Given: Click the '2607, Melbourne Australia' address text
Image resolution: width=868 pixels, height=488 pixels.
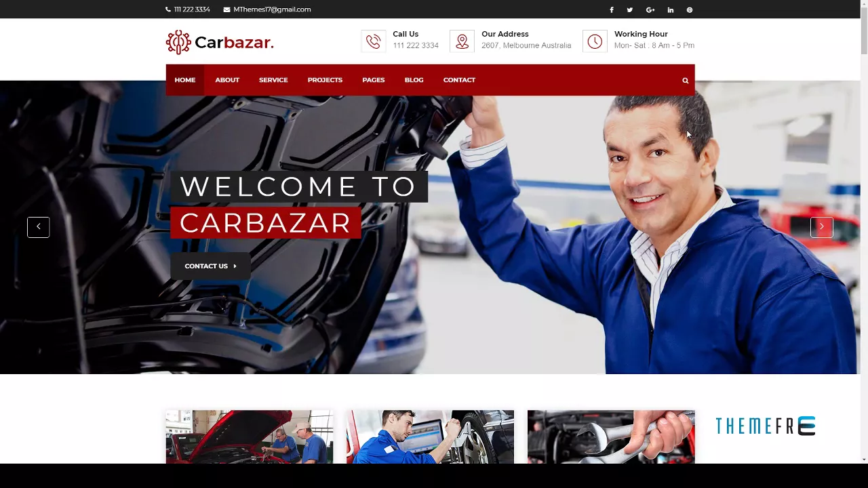Looking at the screenshot, I should (x=526, y=45).
